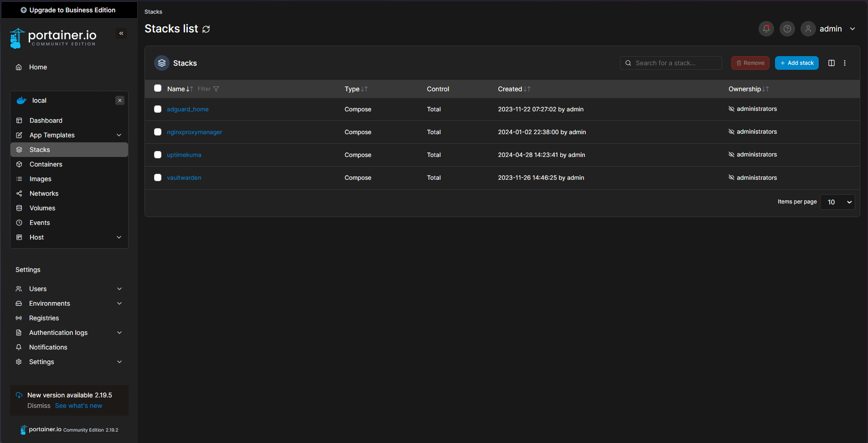Open the table column visibility settings
Viewport: 868px width, 443px height.
(x=831, y=63)
